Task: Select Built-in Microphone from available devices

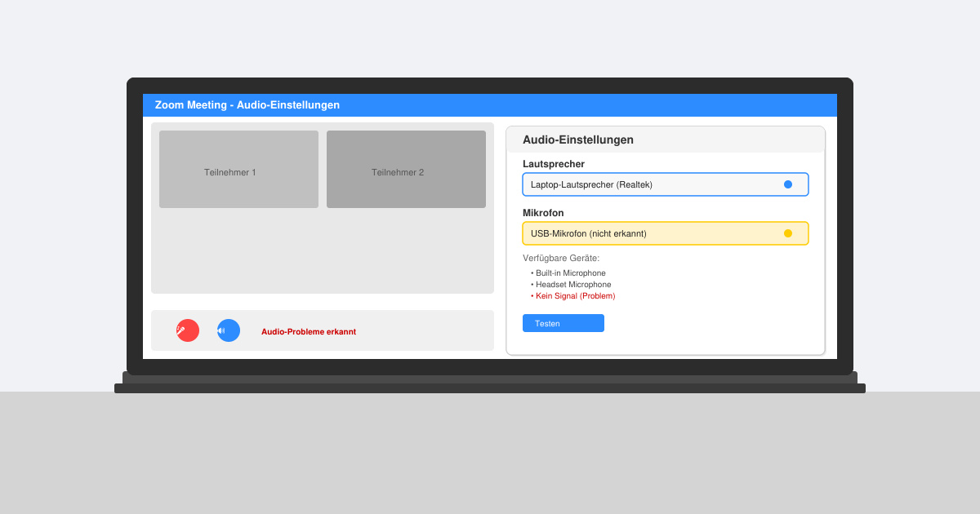Action: (x=568, y=273)
